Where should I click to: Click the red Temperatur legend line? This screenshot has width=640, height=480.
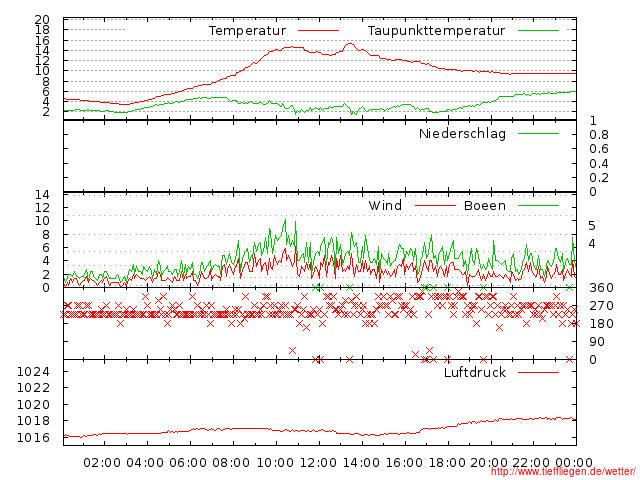(318, 31)
